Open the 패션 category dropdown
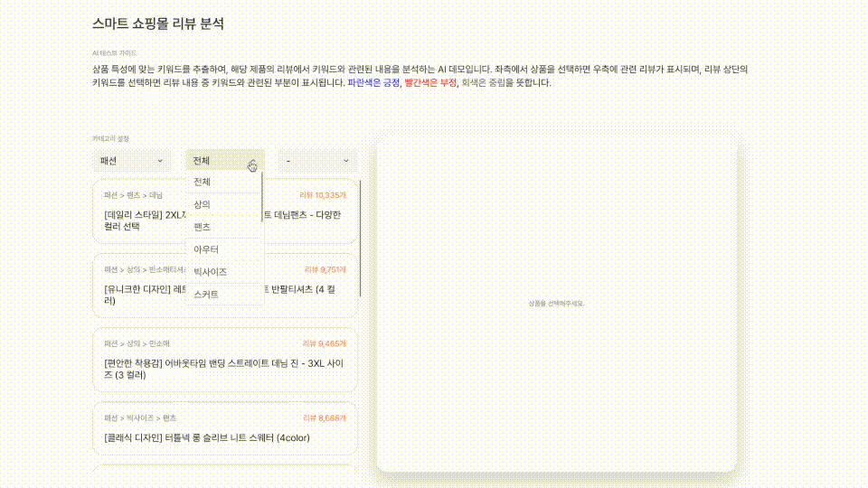 132,161
